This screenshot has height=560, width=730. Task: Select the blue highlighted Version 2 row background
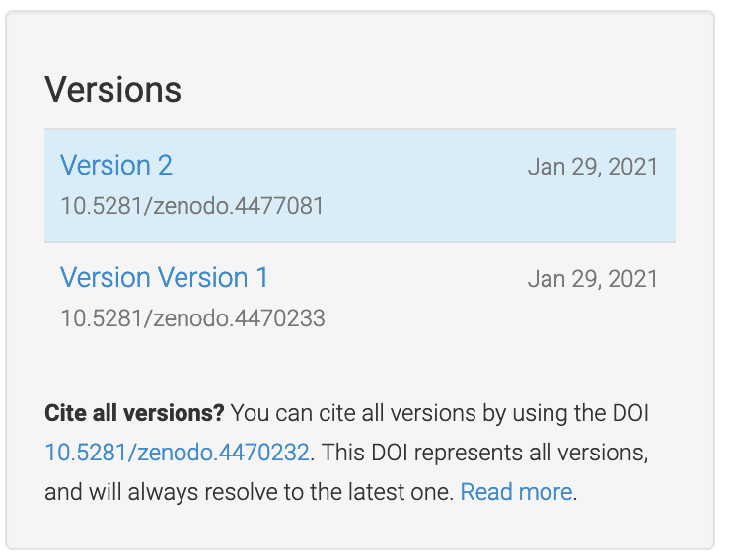pos(360,185)
